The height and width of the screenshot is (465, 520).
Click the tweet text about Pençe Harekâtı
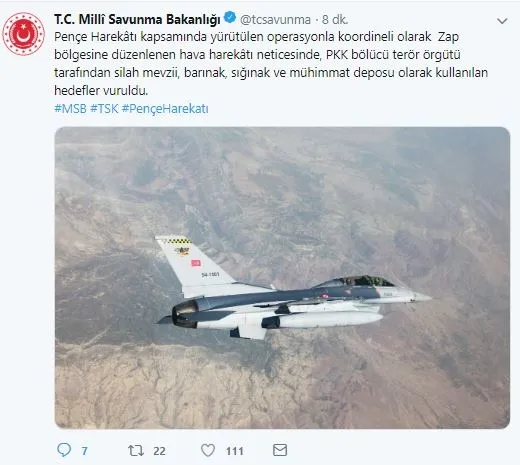click(x=271, y=63)
